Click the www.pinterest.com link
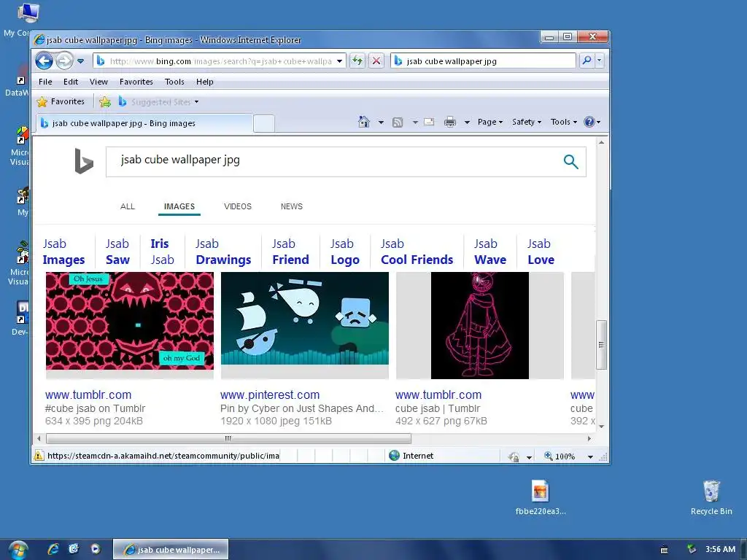 pos(270,394)
